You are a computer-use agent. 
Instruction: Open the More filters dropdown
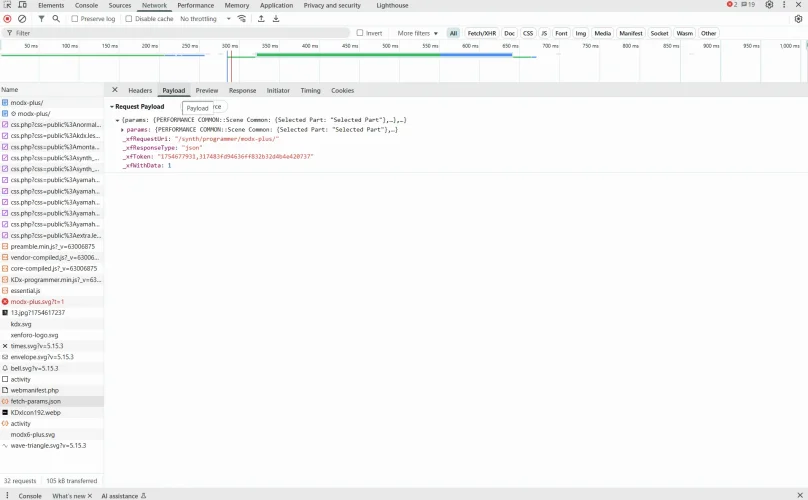pyautogui.click(x=417, y=33)
